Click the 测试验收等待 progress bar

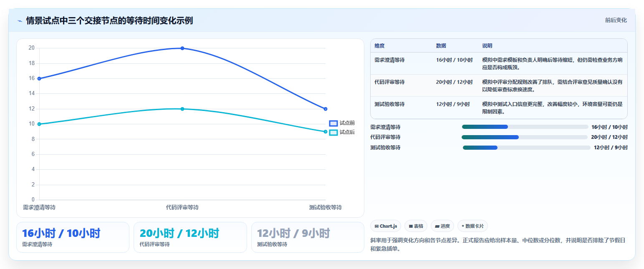[x=527, y=148]
